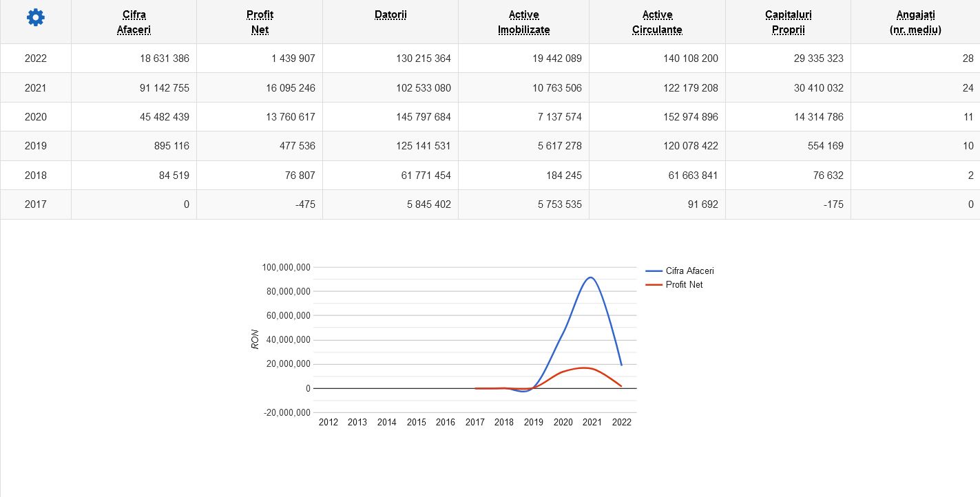Select the 2022 year row label
Screen dimensions: 980x497
point(36,59)
